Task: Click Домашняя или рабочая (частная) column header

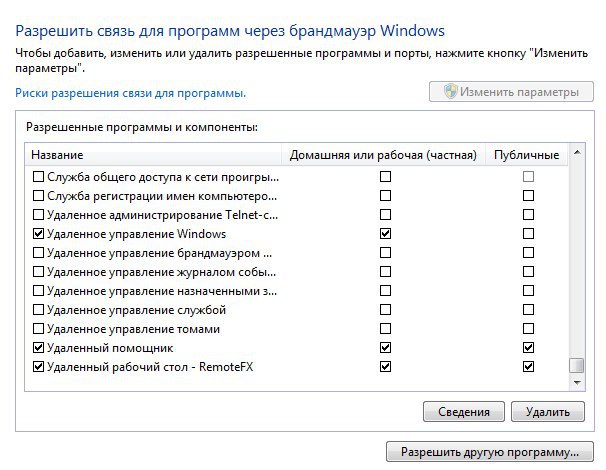Action: [x=383, y=155]
